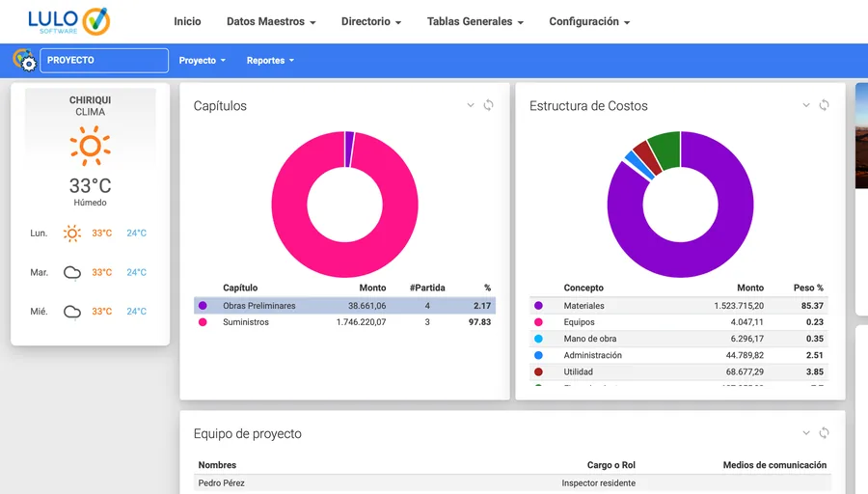Open the Directorio dropdown menu
The image size is (868, 494).
coord(371,21)
